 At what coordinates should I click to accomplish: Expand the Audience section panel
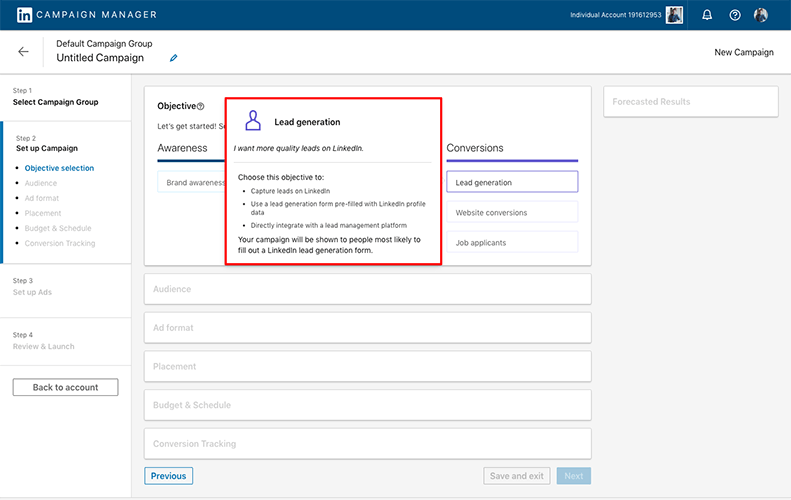point(368,289)
